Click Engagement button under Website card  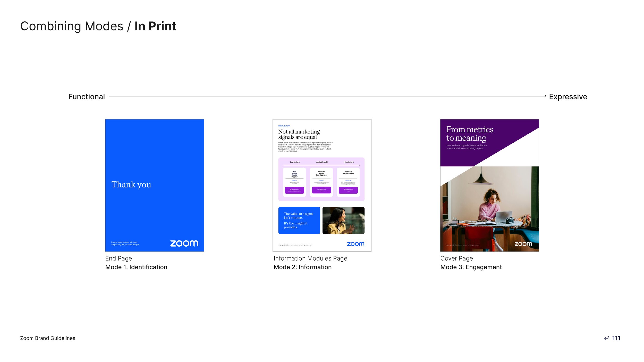[321, 190]
